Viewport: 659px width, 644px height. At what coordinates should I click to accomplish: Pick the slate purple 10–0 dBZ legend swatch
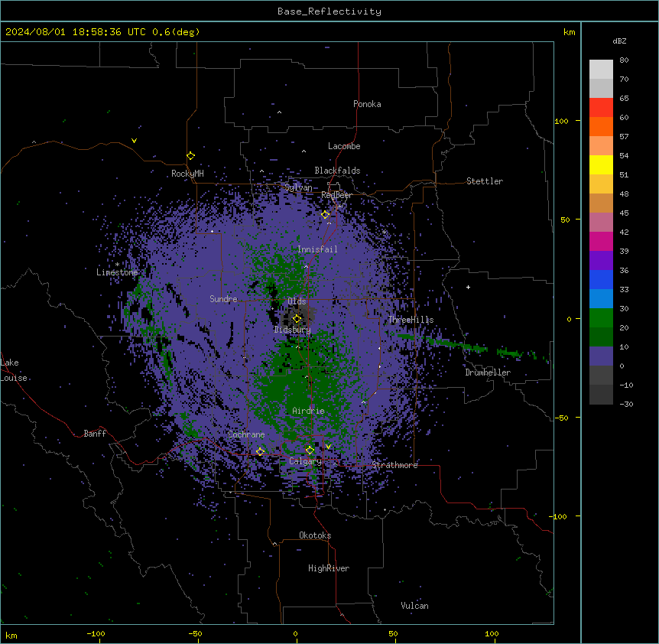click(601, 356)
